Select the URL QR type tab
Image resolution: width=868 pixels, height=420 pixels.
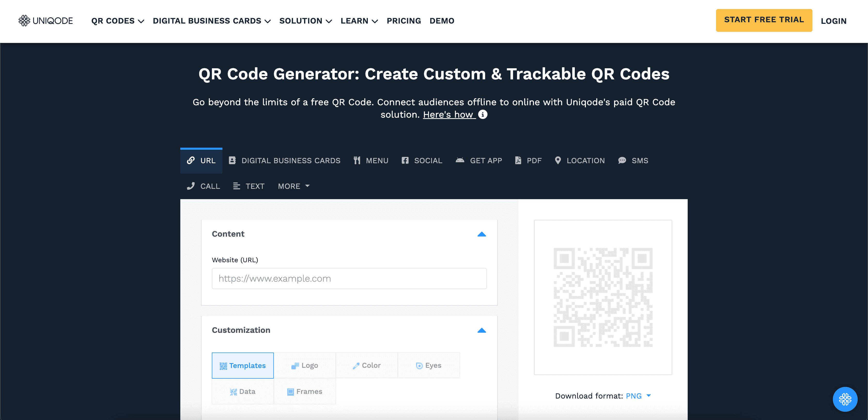pyautogui.click(x=201, y=161)
